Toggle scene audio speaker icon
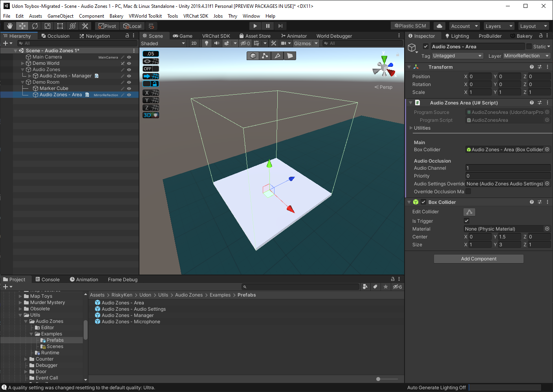Screen dimensions: 553x392 point(217,43)
